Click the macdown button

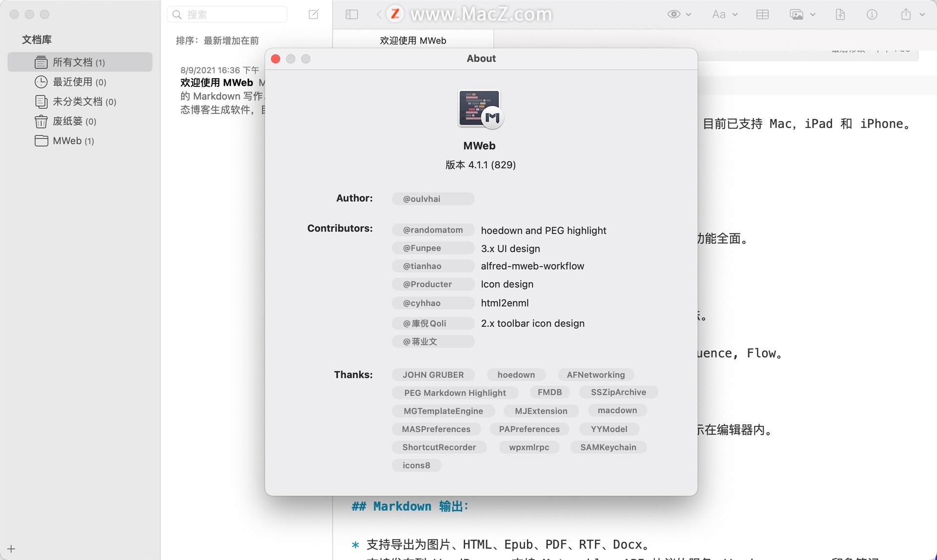[617, 410]
